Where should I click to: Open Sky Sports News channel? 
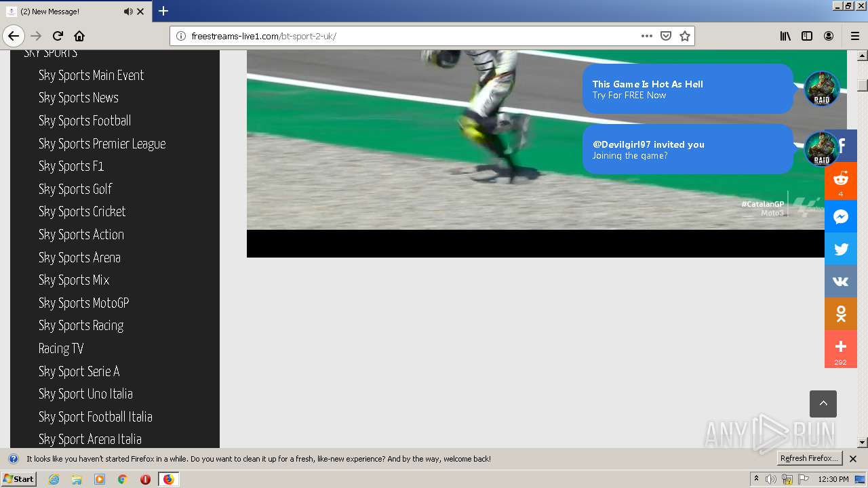click(x=79, y=98)
